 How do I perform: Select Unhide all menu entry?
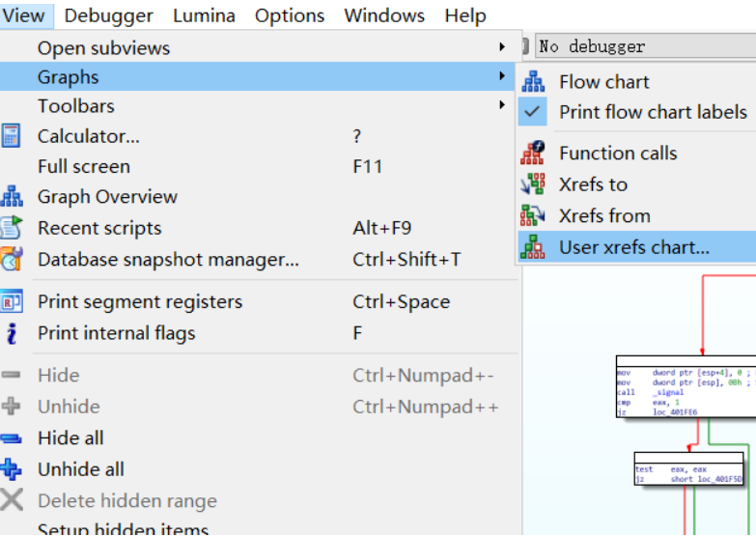pos(81,469)
